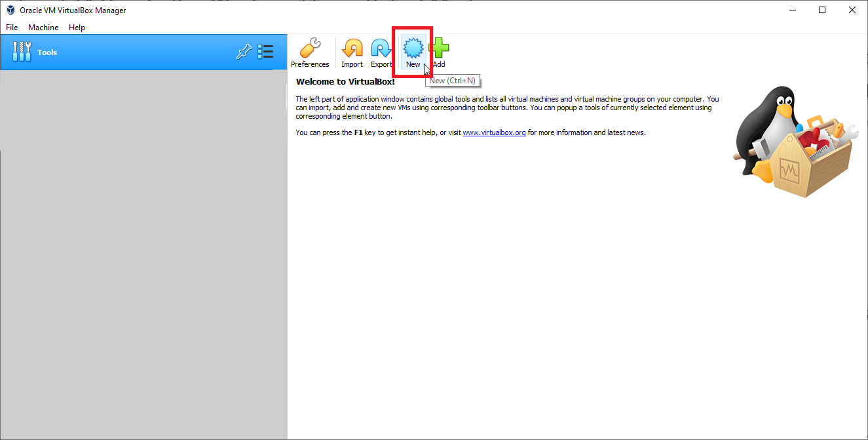Click the VirtualBox title bar app icon
Screen dimensions: 868x440
tap(10, 10)
